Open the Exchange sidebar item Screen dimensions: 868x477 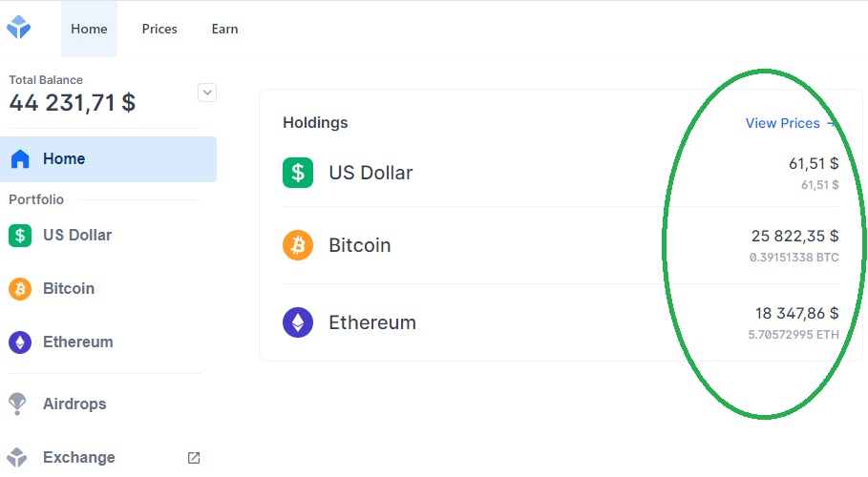click(x=78, y=458)
